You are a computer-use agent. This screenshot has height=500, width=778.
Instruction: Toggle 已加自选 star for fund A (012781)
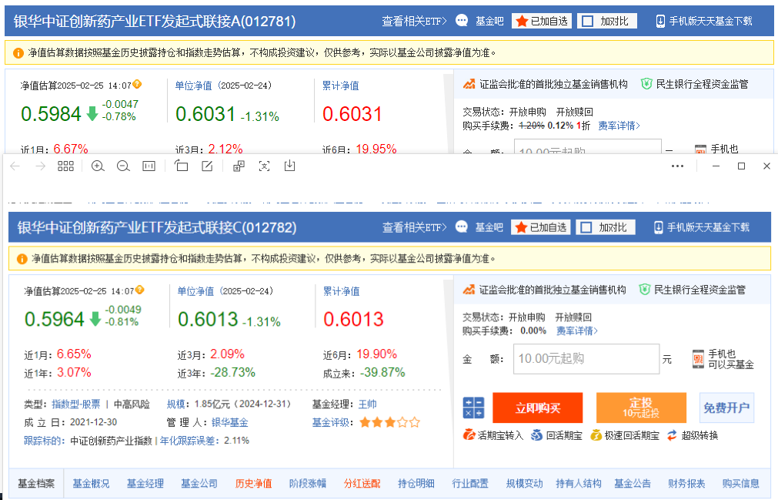point(542,21)
